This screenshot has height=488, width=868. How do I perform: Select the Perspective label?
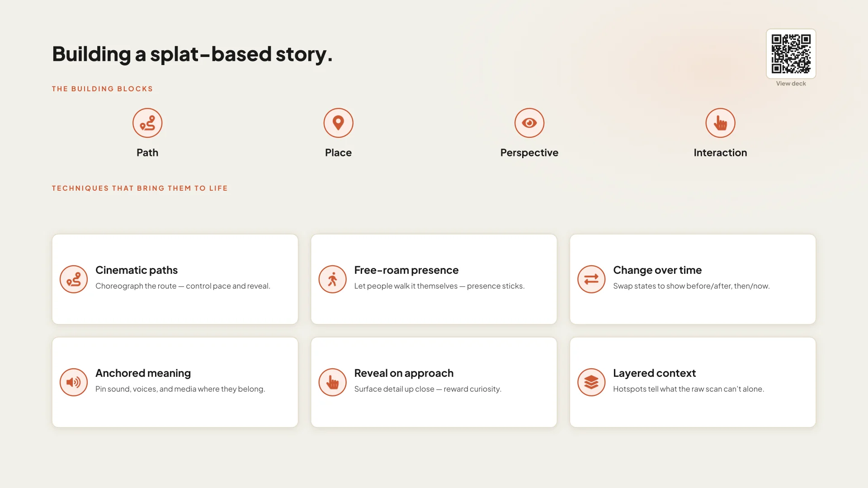[529, 153]
